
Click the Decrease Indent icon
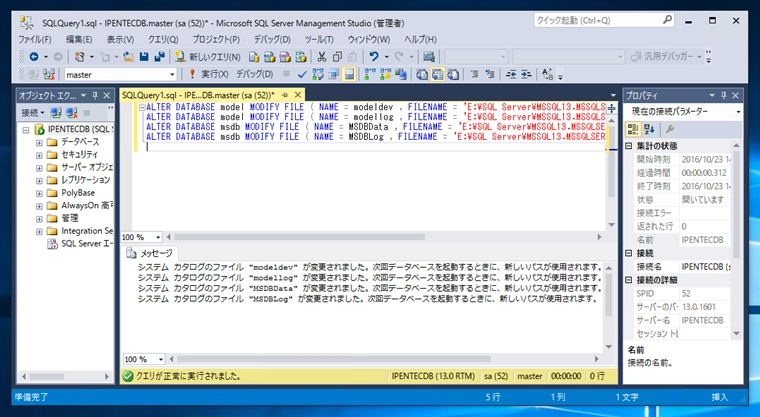point(511,74)
